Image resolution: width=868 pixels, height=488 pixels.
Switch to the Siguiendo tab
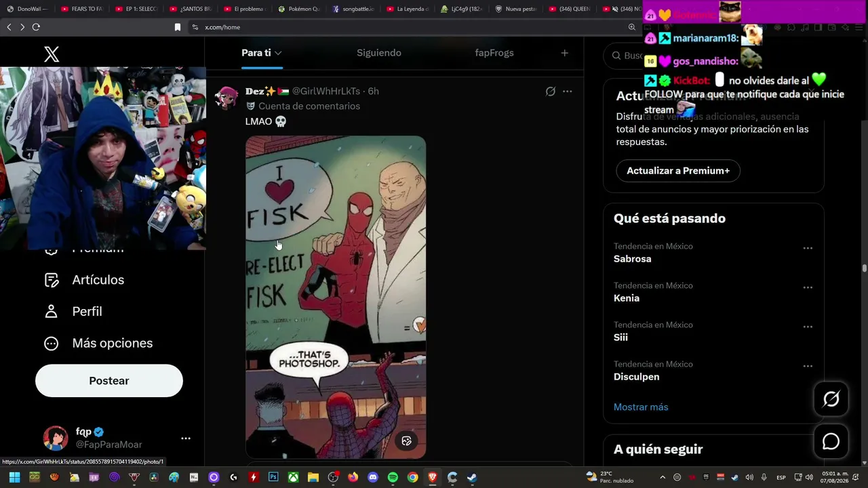379,53
